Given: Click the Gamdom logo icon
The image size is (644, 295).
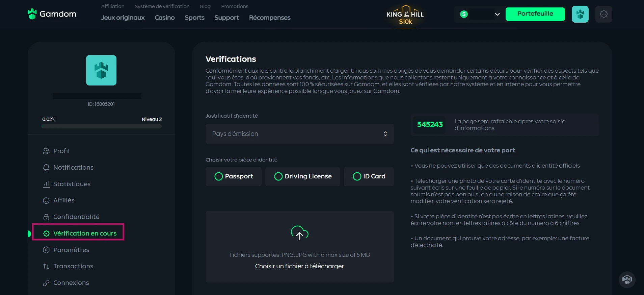Looking at the screenshot, I should coord(32,14).
